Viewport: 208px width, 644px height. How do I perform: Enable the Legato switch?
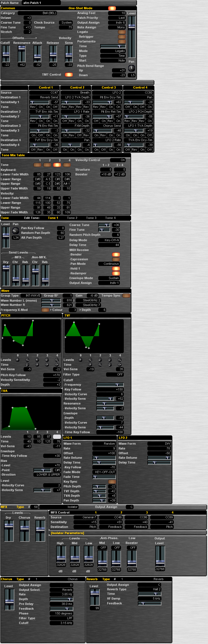tap(122, 32)
